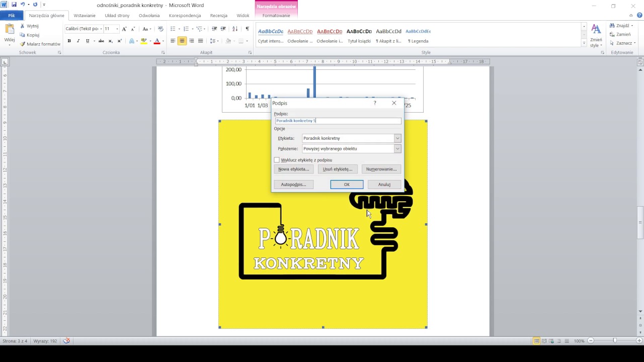Increase paragraph indent
Image resolution: width=644 pixels, height=362 pixels.
(223, 29)
